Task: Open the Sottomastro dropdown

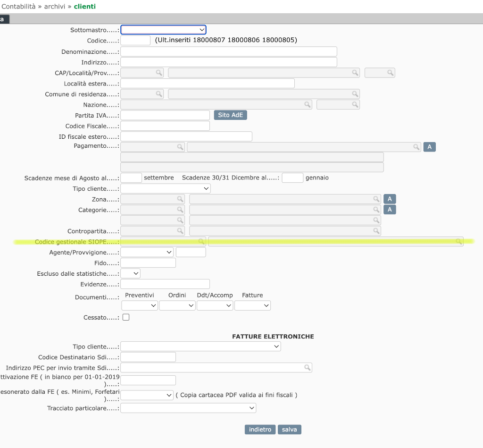Action: (163, 30)
